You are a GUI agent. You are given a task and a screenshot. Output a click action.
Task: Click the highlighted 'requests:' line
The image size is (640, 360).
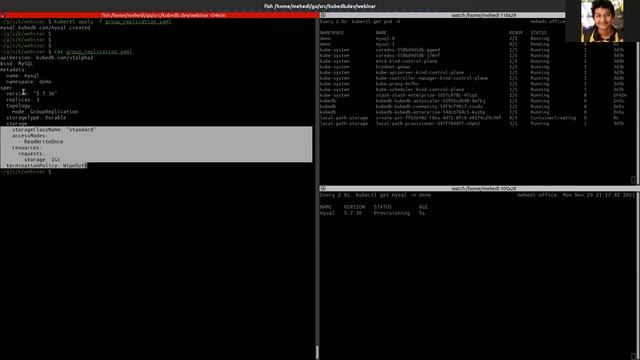click(x=31, y=154)
